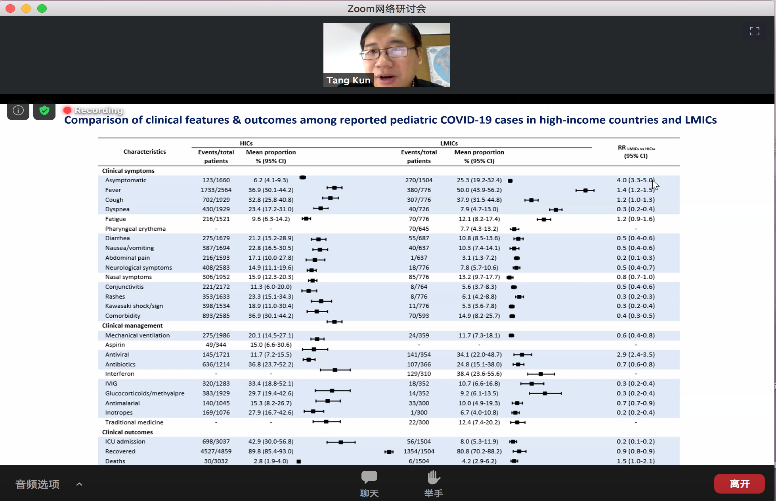
Task: Click the green encryption shield icon
Action: (x=43, y=111)
